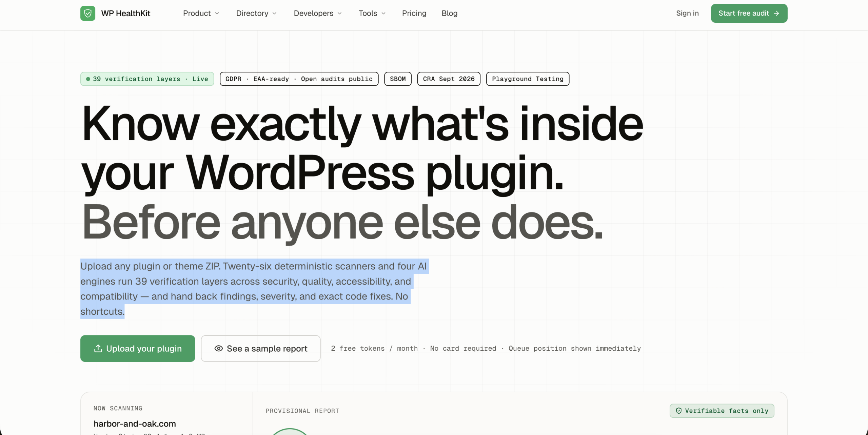Click the WP HealthKit shield logo icon
Screen dimensions: 868x435
[87, 13]
